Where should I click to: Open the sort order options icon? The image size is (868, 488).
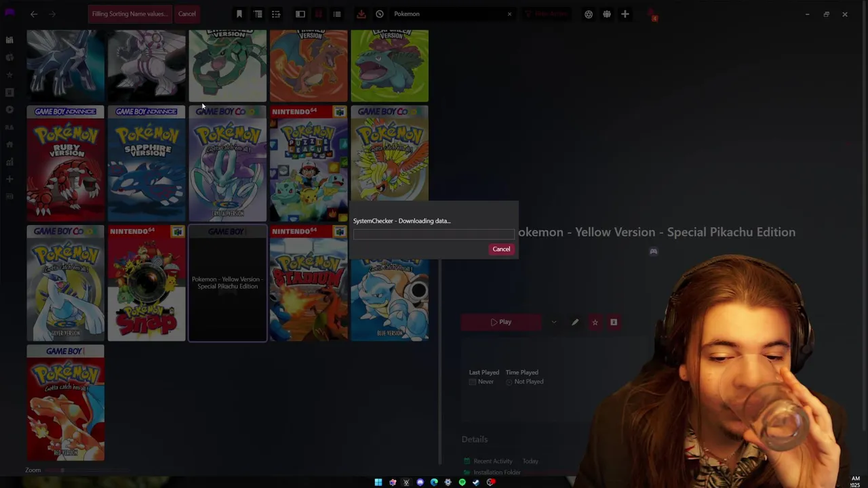(x=276, y=14)
